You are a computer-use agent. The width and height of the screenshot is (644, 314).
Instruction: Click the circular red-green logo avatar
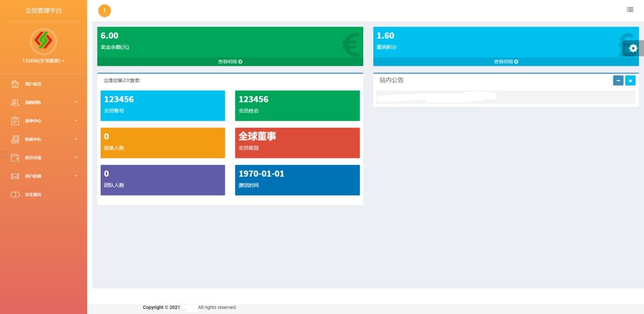(x=43, y=41)
